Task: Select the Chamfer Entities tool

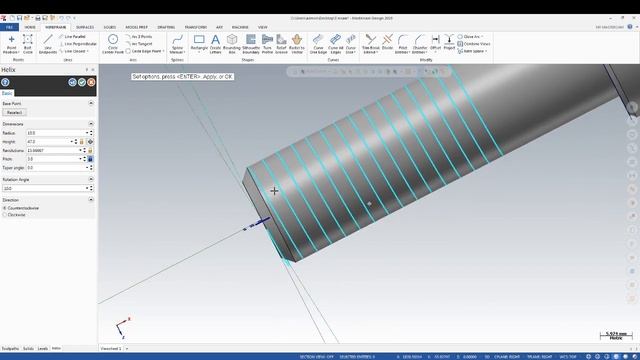Action: tap(419, 44)
